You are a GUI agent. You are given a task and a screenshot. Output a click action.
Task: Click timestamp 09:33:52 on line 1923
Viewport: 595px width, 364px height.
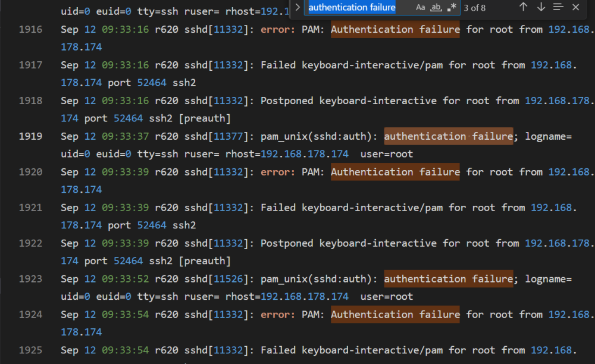pyautogui.click(x=125, y=279)
